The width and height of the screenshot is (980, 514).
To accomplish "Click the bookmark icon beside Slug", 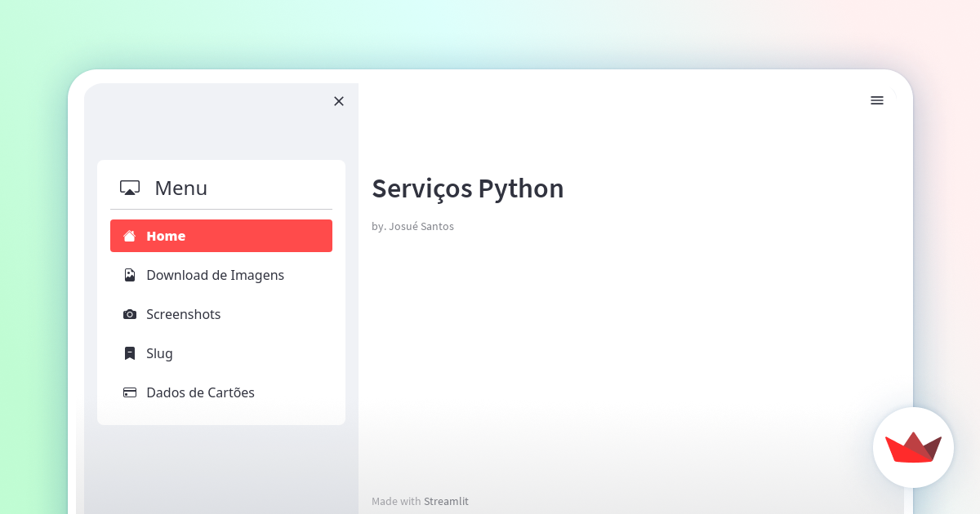I will (130, 353).
